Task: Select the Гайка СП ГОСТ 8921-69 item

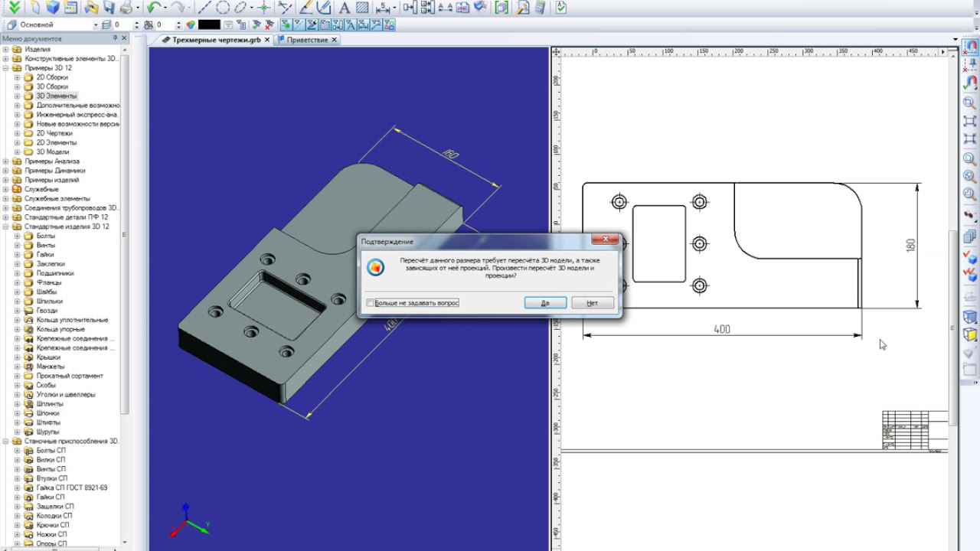Action: point(72,487)
